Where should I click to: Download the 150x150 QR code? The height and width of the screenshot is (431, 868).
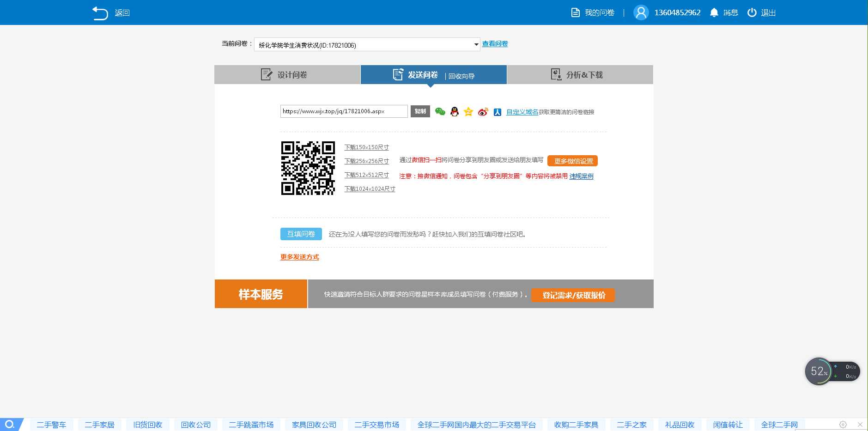click(367, 147)
